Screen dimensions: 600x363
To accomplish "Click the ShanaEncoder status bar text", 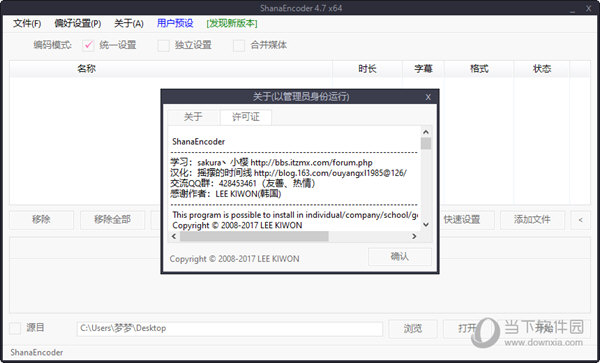I will coord(37,353).
